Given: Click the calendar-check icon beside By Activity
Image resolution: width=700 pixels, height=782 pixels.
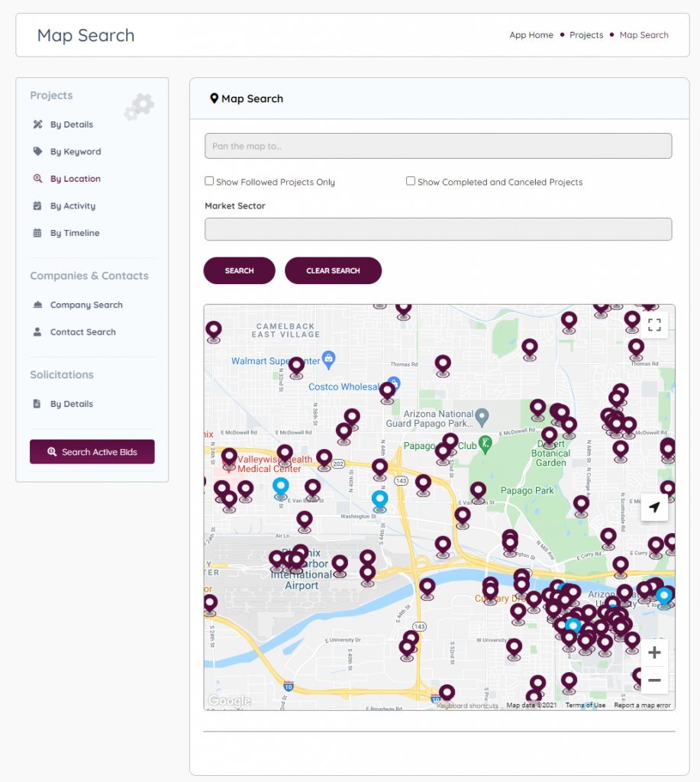Looking at the screenshot, I should (x=37, y=205).
